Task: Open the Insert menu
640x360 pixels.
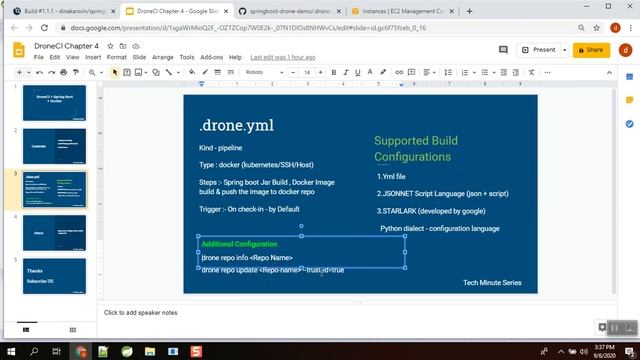Action: click(x=93, y=58)
